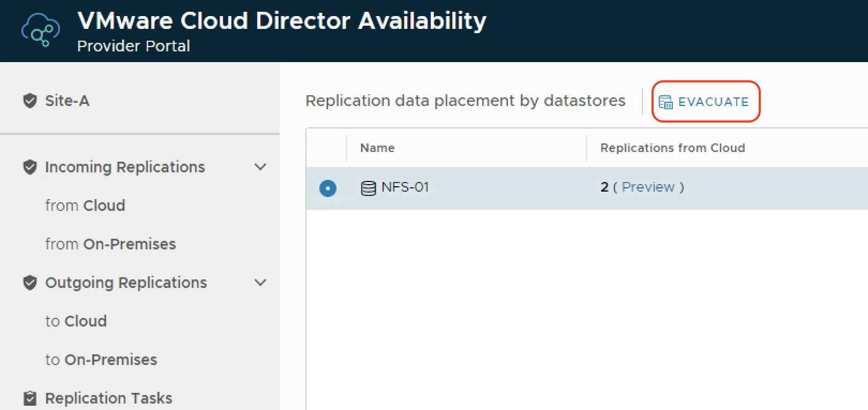The image size is (868, 410).
Task: Sort by the Name column header
Action: point(377,148)
